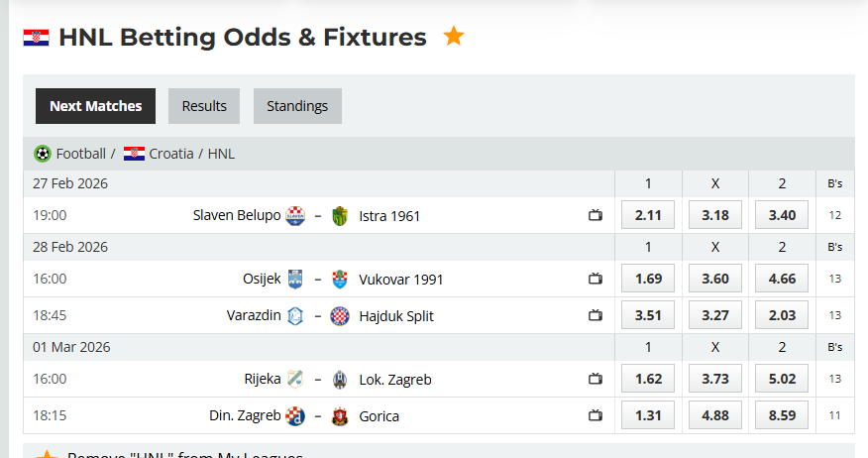Viewport: 868px width, 458px height.
Task: Open the Results tab
Action: tap(204, 106)
